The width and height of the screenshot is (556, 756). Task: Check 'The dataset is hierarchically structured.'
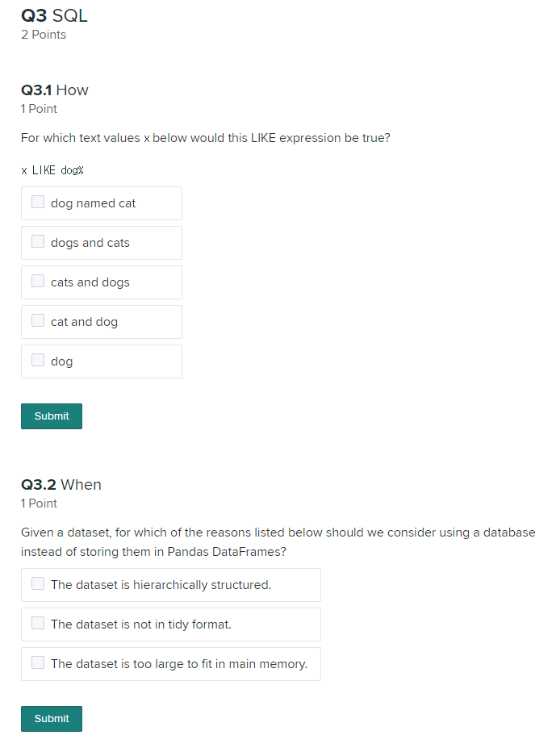(x=36, y=583)
